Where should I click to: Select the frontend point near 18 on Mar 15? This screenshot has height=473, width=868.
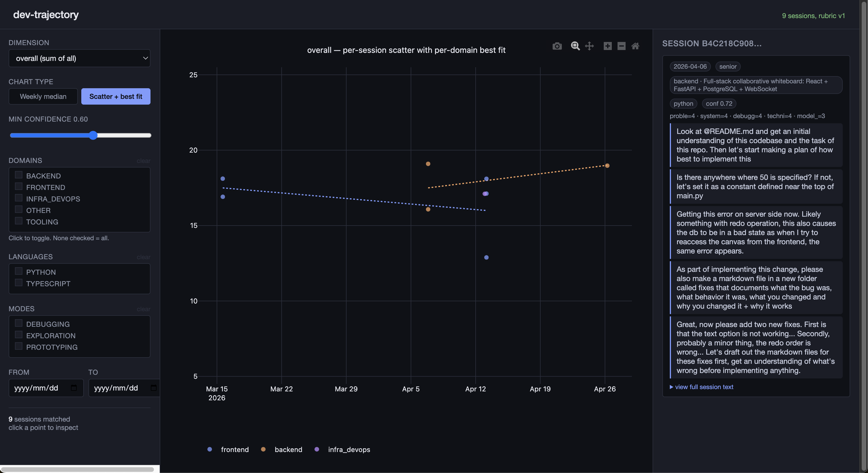223,179
